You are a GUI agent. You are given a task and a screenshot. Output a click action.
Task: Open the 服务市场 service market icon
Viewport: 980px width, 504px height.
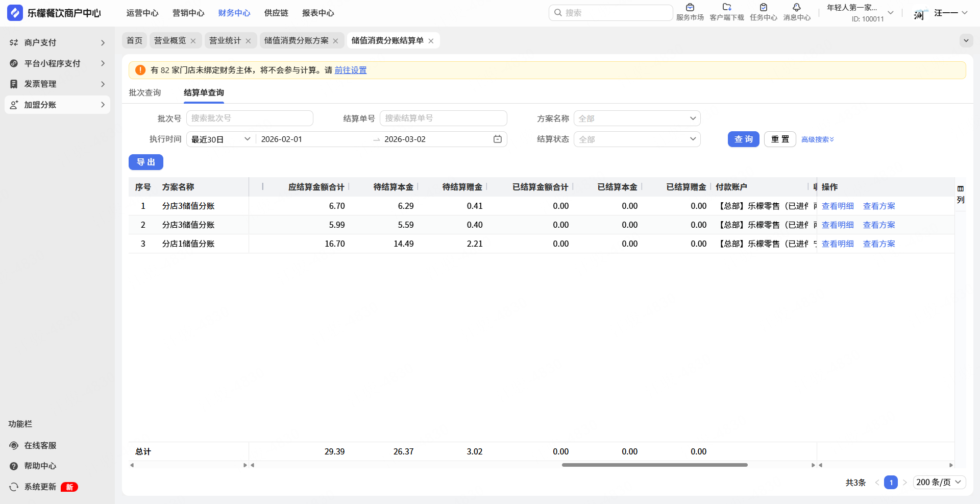point(690,8)
